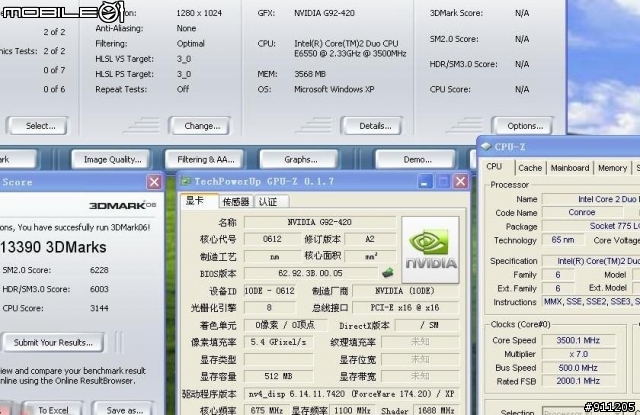
Task: Click the Core Speed value 3500.1 MHz
Action: (578, 340)
